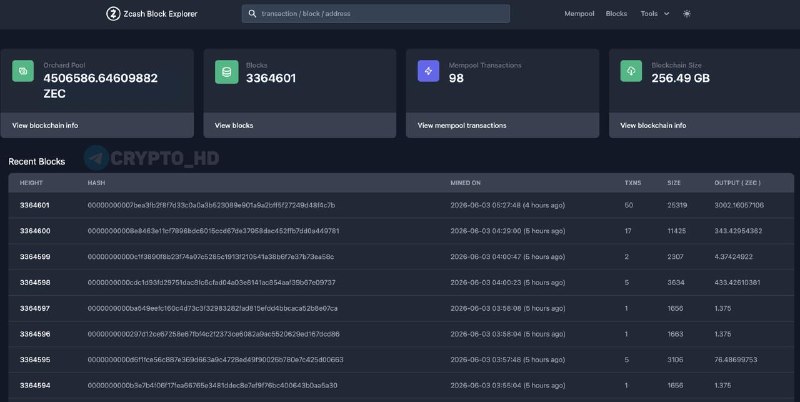Open block height 3364594
Viewport: 800px width, 402px height.
click(35, 385)
